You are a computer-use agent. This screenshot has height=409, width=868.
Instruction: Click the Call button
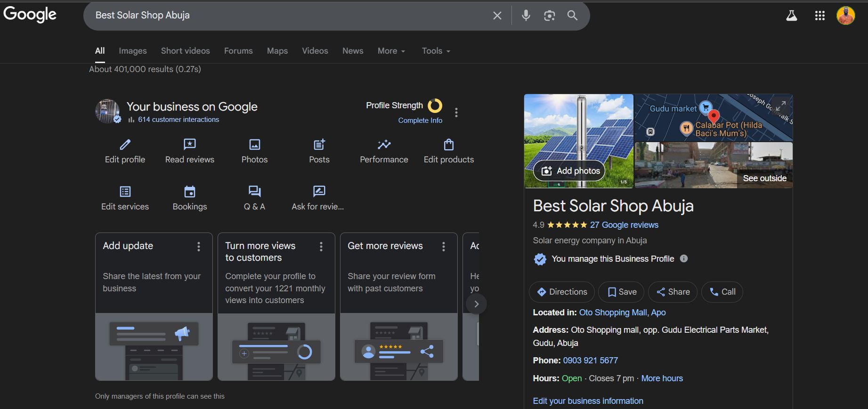(722, 292)
